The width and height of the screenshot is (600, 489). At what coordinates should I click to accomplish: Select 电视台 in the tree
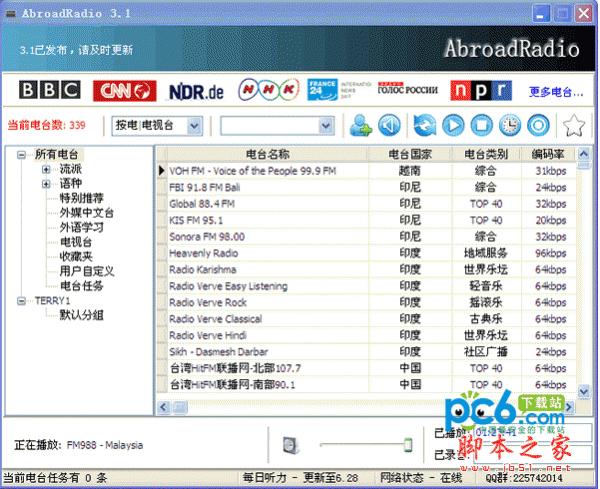click(76, 242)
